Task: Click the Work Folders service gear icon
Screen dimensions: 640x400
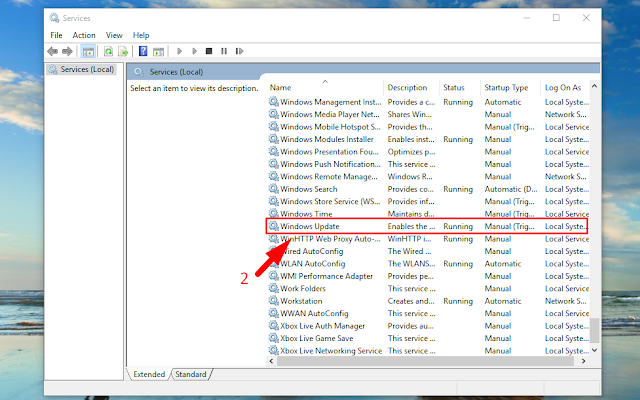Action: click(x=273, y=288)
